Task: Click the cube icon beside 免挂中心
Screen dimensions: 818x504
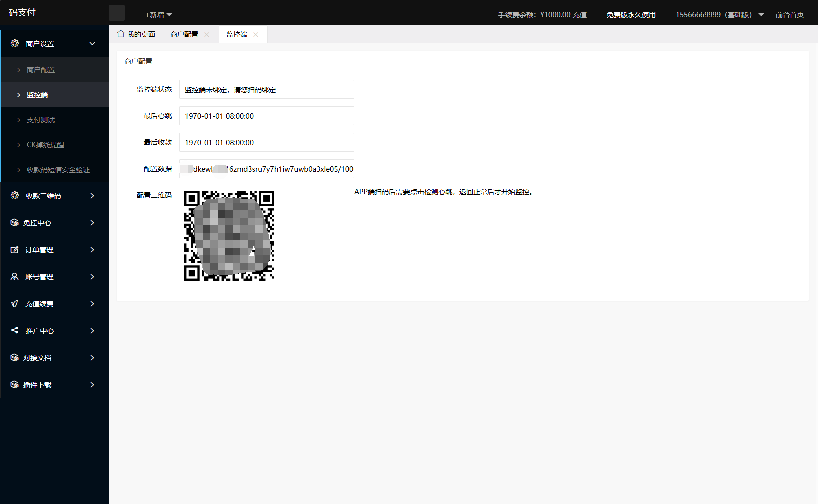Action: tap(15, 223)
